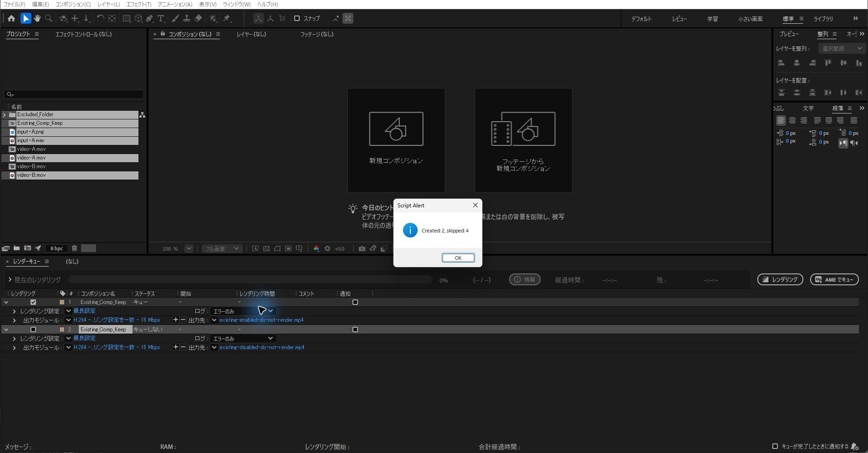868x453 pixels.
Task: Select the Type text tool
Action: [x=161, y=19]
